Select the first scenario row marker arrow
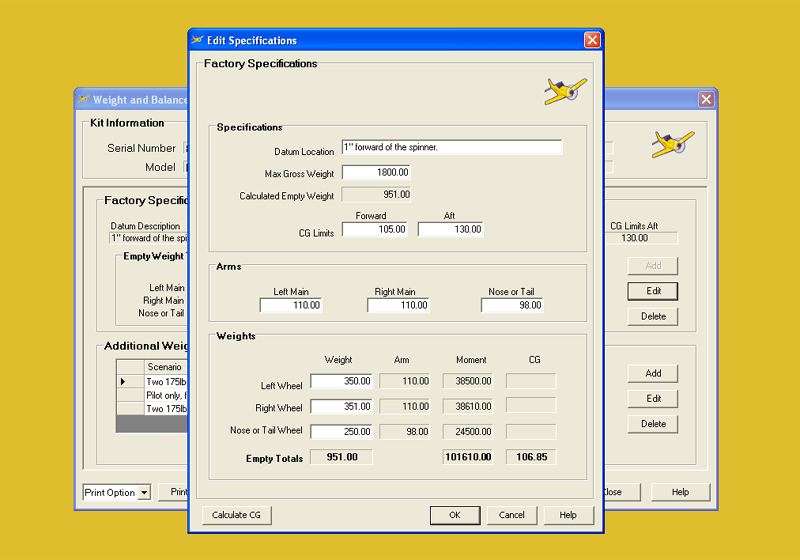 [x=124, y=382]
